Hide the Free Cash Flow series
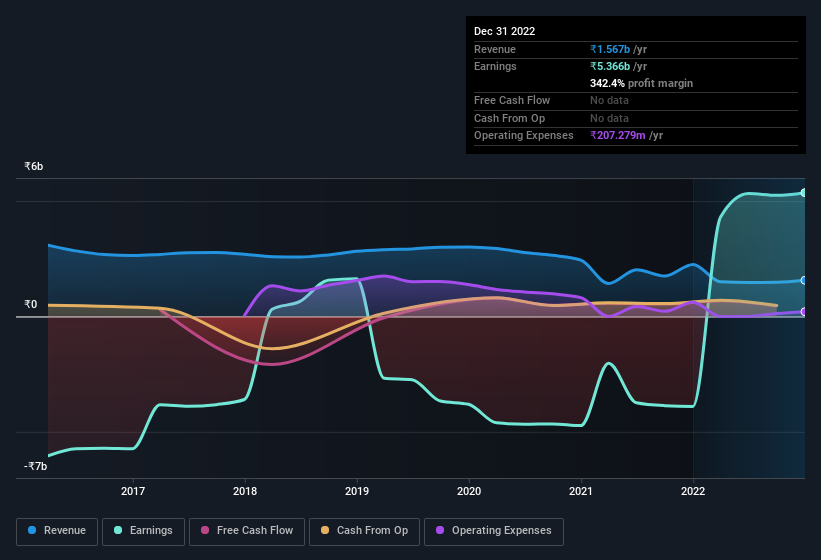 click(247, 531)
